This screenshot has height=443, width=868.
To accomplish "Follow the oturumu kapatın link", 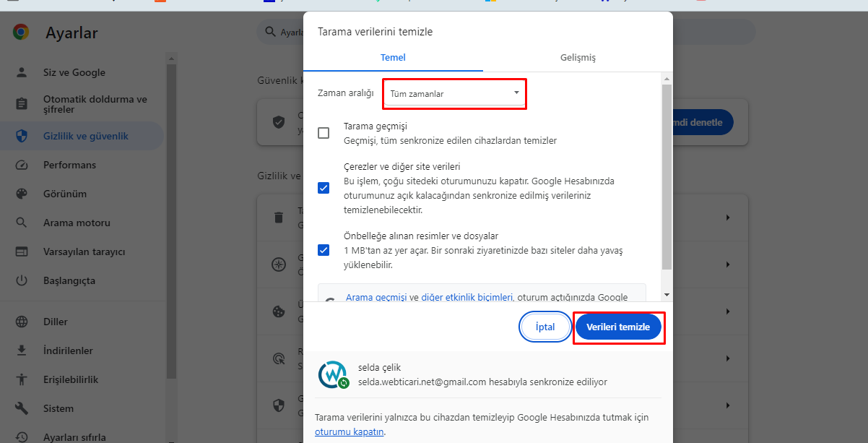I will [350, 432].
